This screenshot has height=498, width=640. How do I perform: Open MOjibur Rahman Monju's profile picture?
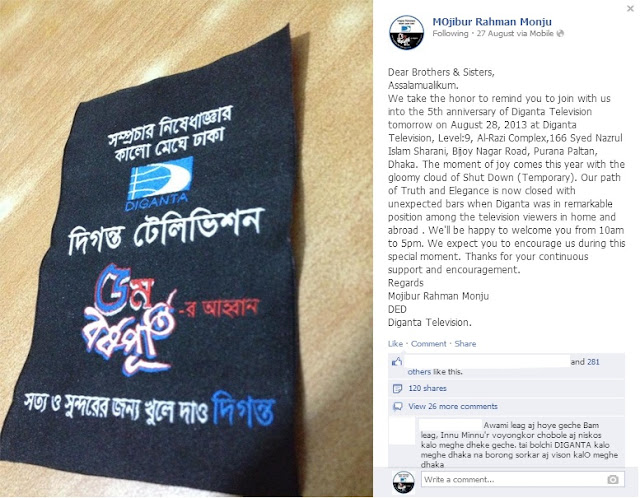click(406, 32)
